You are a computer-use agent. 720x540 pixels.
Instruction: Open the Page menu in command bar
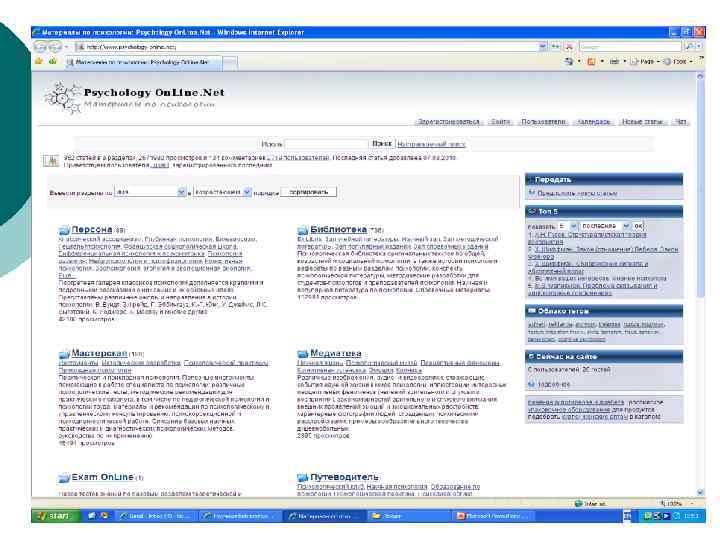click(x=646, y=62)
